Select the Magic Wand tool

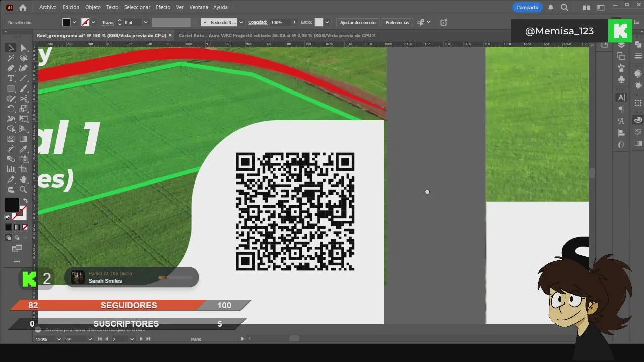pyautogui.click(x=11, y=58)
